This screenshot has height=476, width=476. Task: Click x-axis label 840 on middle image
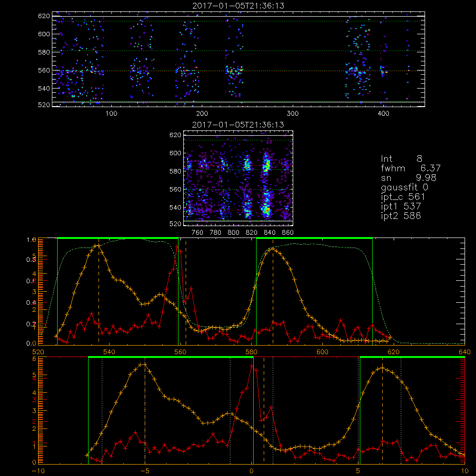269,233
